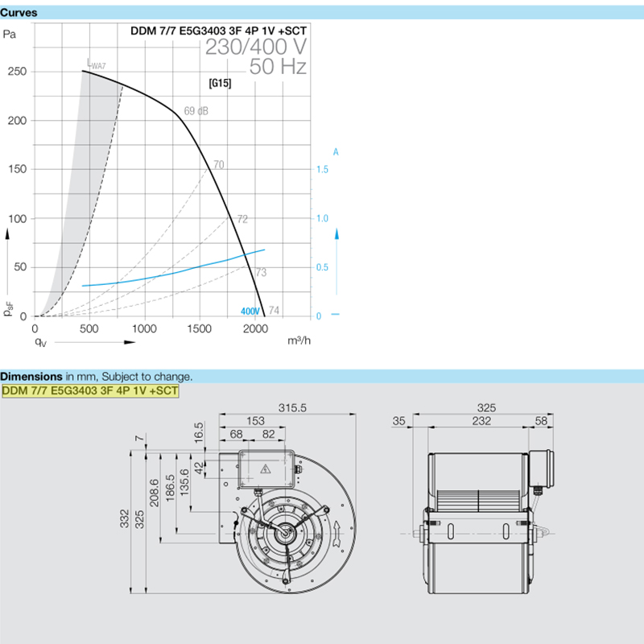This screenshot has height=644, width=644.
Task: Click the '208.6' dimension value
Action: pos(154,493)
